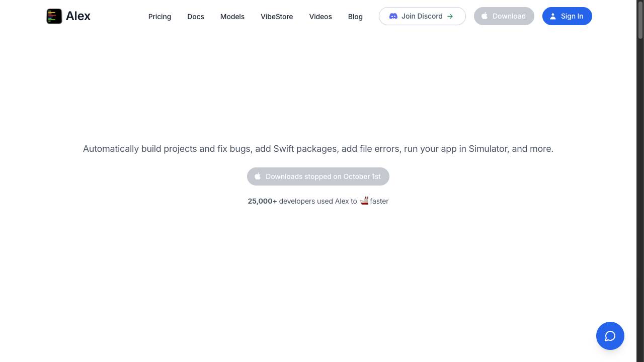Screen dimensions: 644x362
Task: Open the Videos page
Action: click(x=320, y=17)
